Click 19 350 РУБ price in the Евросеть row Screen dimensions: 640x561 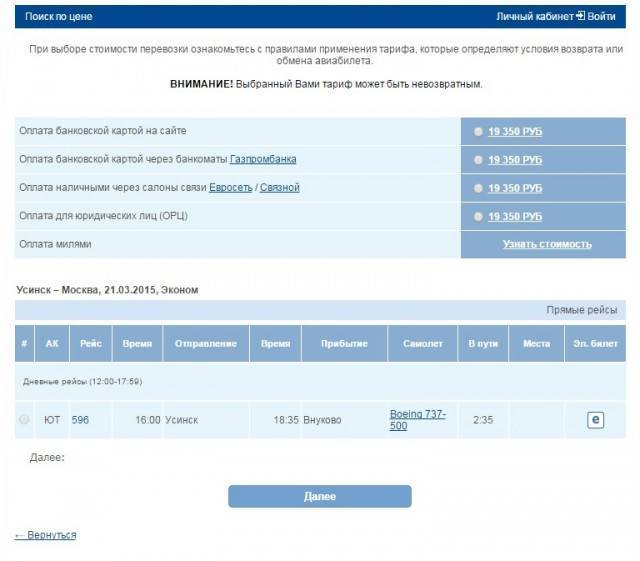click(x=515, y=188)
